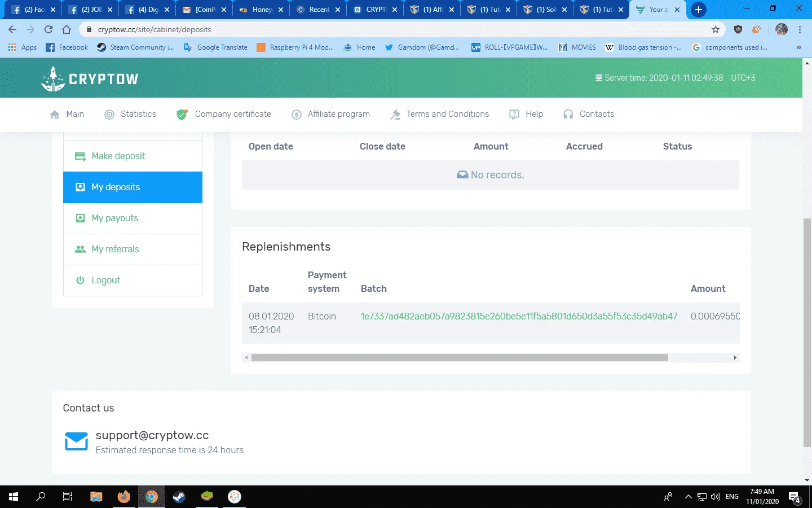This screenshot has height=508, width=812.
Task: Bookmark this page with the star icon
Action: tap(716, 29)
